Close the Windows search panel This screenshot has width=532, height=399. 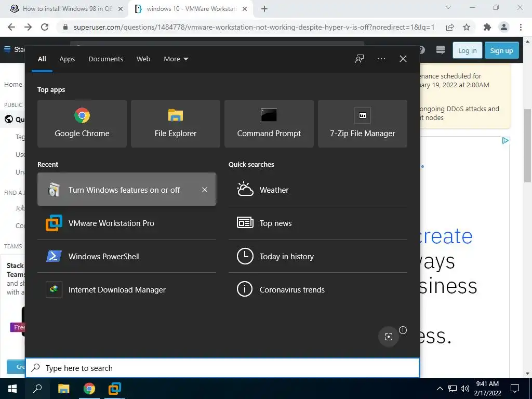tap(403, 59)
